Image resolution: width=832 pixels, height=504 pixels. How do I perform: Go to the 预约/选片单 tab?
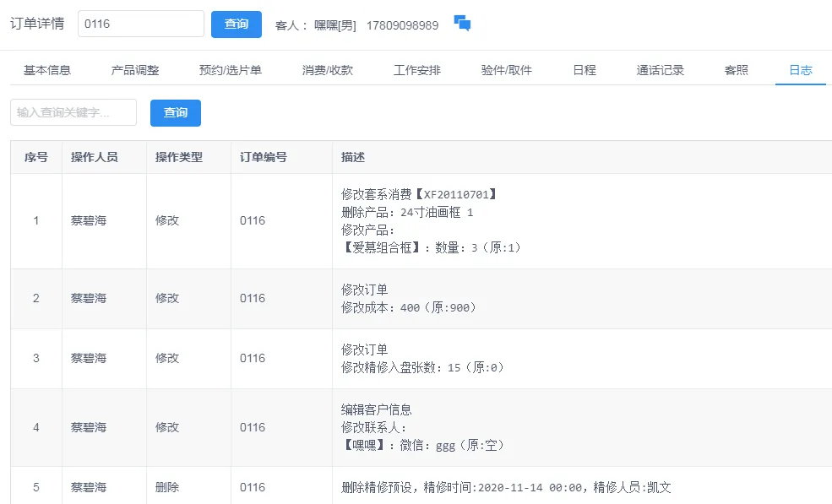(231, 70)
